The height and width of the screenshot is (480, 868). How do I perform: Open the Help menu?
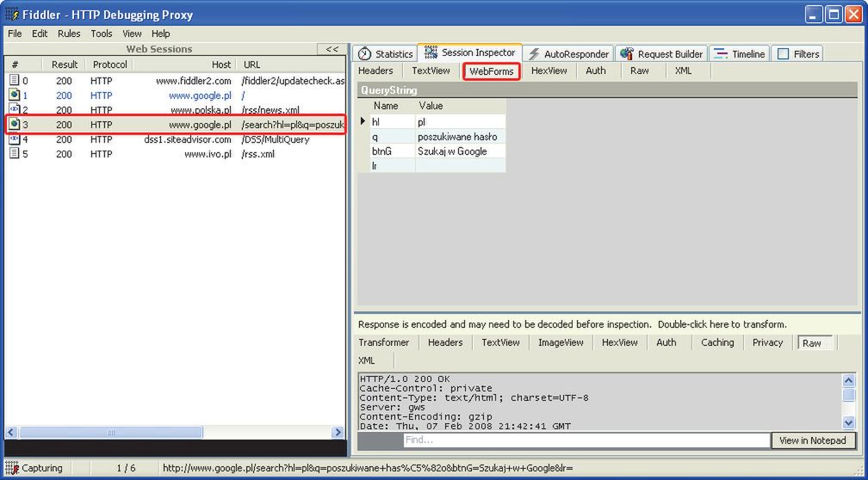(160, 34)
